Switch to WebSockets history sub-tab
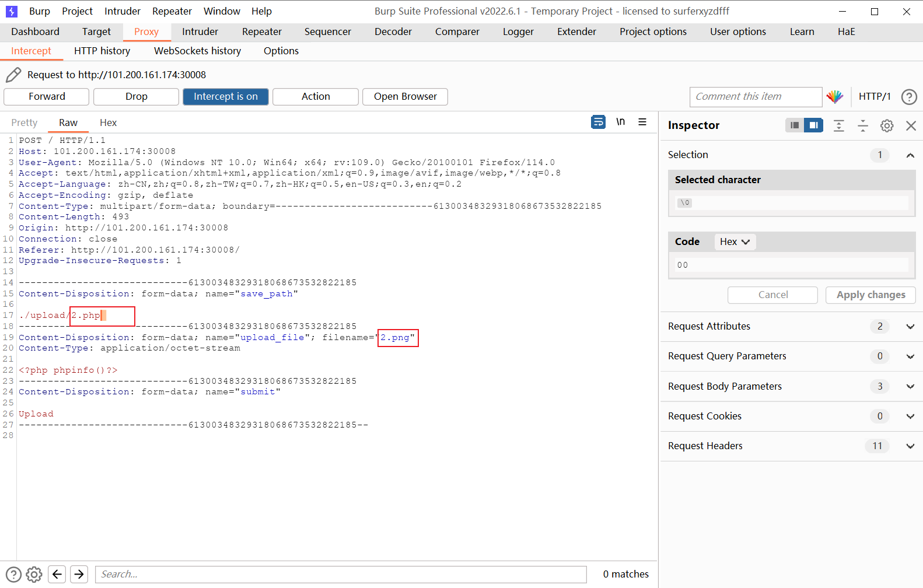The width and height of the screenshot is (923, 588). 198,51
